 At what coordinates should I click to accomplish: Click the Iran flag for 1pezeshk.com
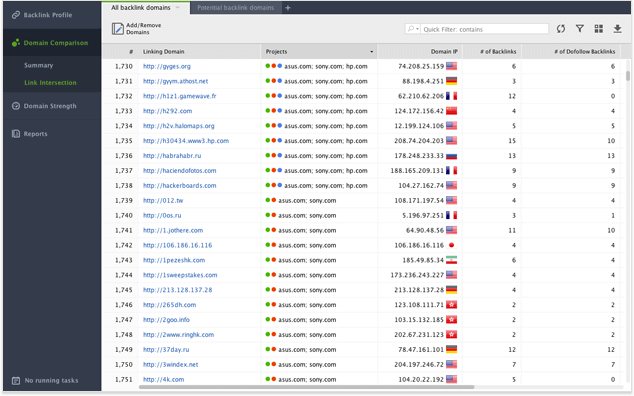(x=451, y=260)
